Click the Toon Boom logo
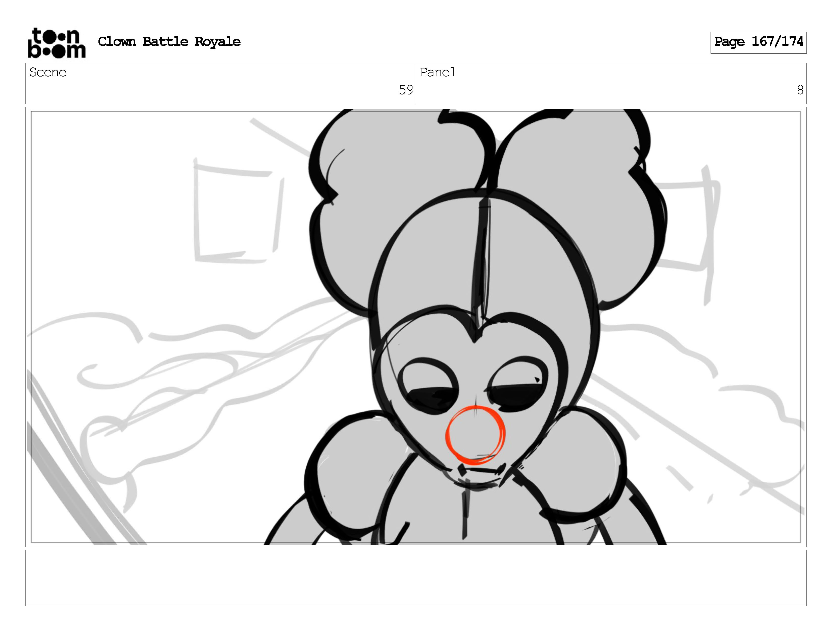This screenshot has height=644, width=833. tap(57, 43)
